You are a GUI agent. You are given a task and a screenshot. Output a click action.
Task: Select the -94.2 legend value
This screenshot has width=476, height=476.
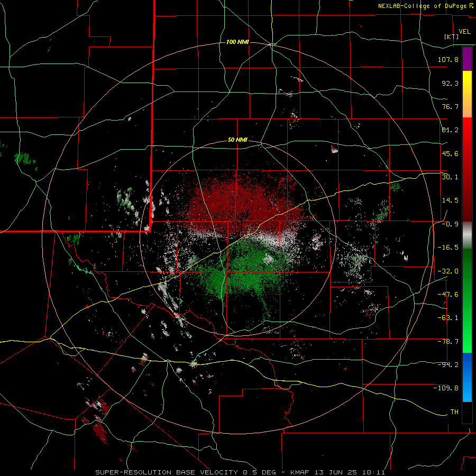(448, 365)
